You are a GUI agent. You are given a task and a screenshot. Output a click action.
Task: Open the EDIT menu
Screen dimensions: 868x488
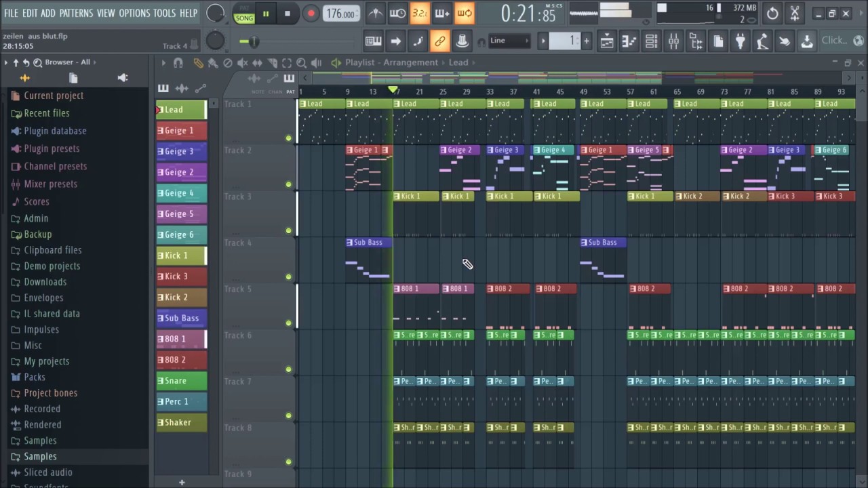point(30,13)
